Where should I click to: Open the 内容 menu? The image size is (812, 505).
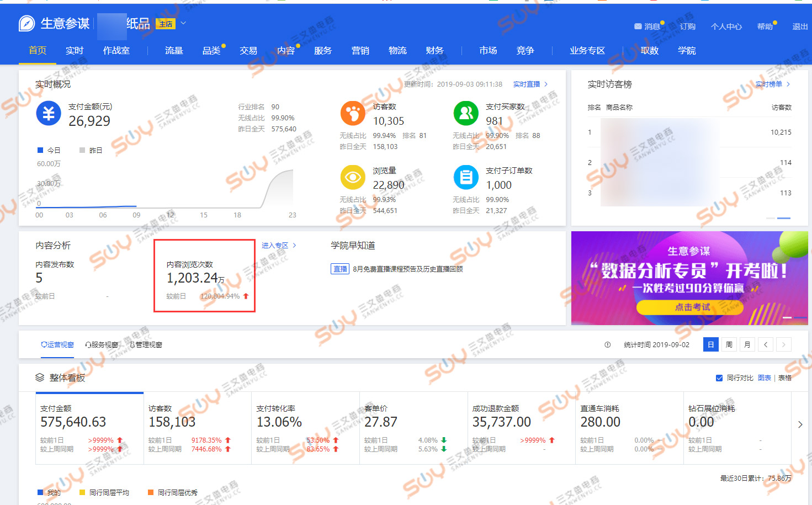[286, 50]
